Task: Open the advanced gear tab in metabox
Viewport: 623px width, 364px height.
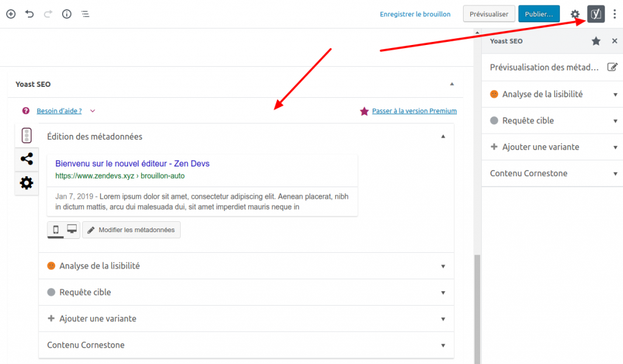Action: coord(27,183)
